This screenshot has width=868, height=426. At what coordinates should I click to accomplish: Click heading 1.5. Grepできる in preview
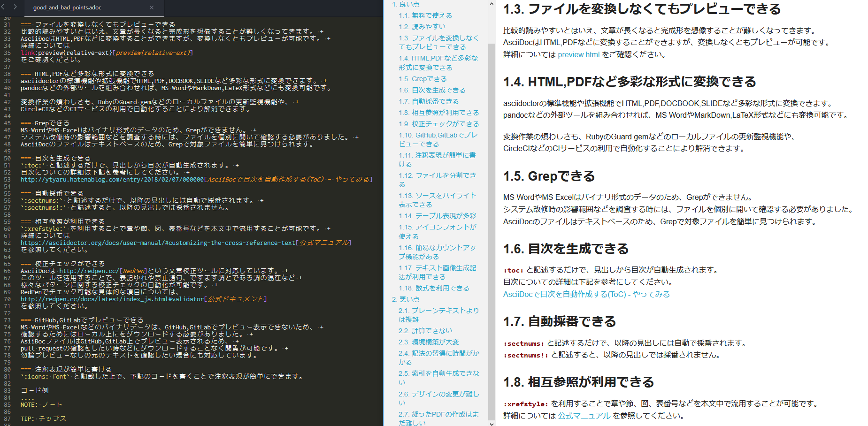tap(549, 176)
